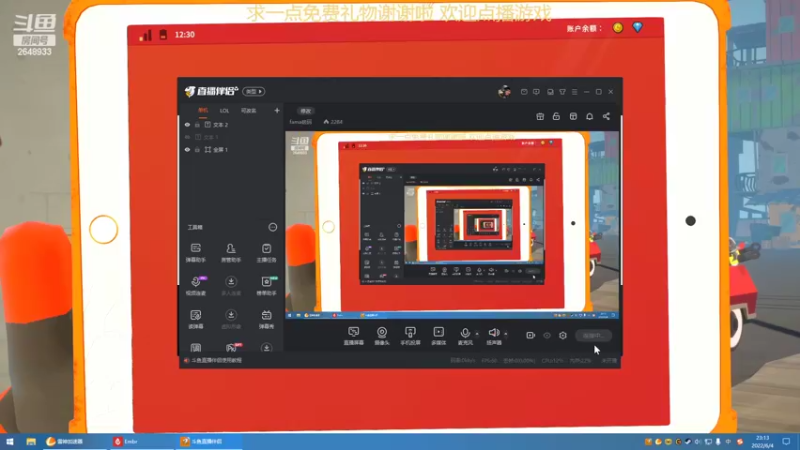Viewport: 800px width, 450px height.
Task: Click the gift box icon above preview
Action: coord(540,116)
